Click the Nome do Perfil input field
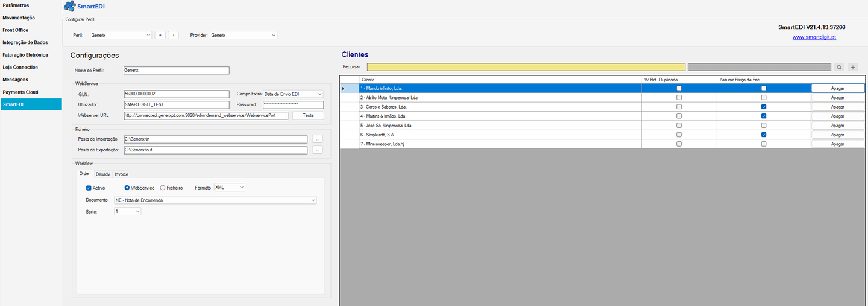 point(176,70)
